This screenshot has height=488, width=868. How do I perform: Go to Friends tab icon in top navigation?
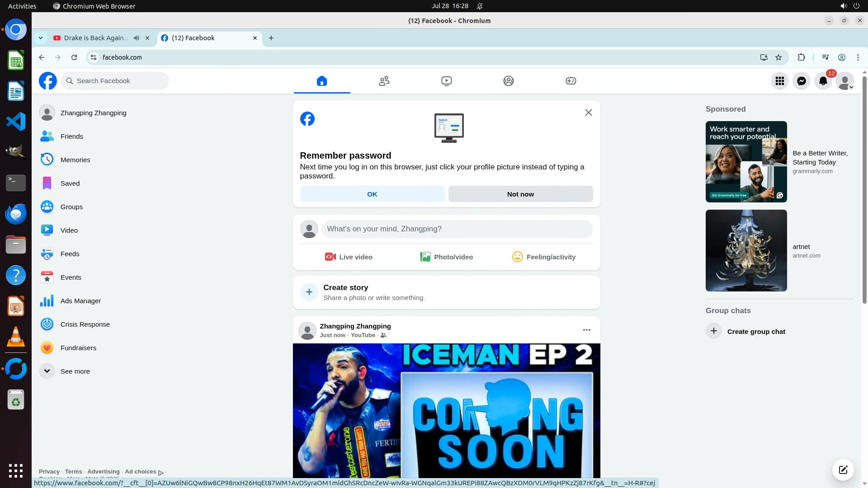click(384, 81)
